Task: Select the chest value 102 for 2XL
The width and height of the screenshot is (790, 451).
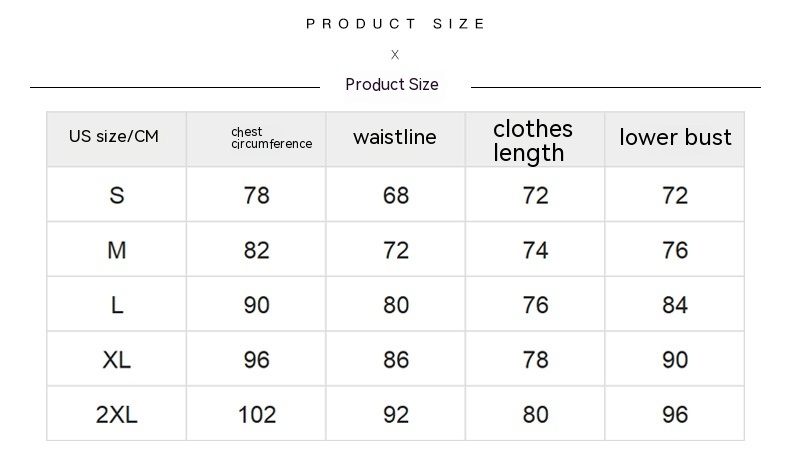Action: pyautogui.click(x=257, y=414)
